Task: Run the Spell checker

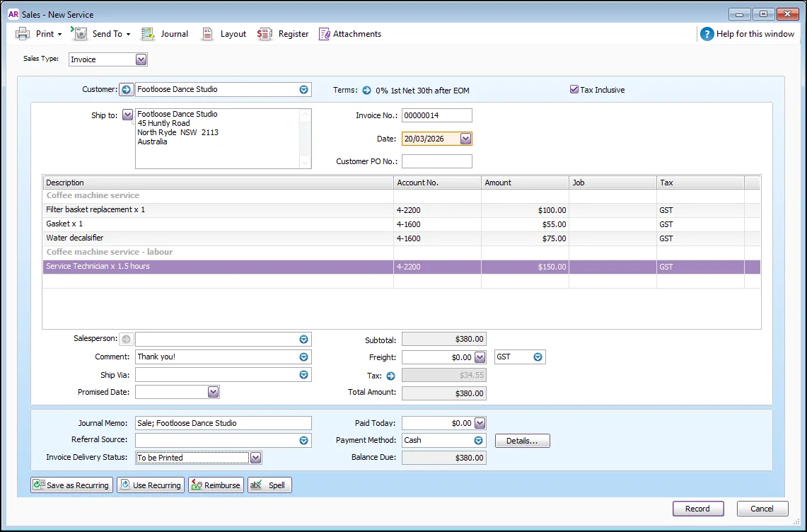Action: coord(269,485)
